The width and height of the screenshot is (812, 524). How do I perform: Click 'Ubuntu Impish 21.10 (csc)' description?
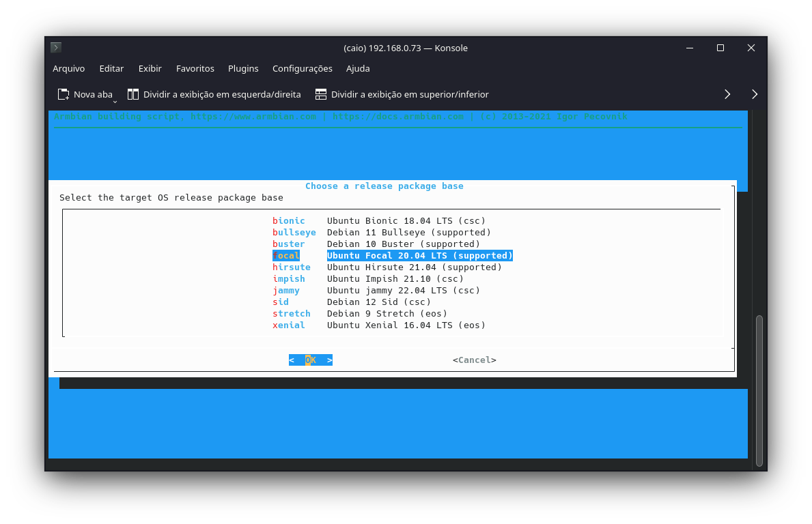coord(395,279)
